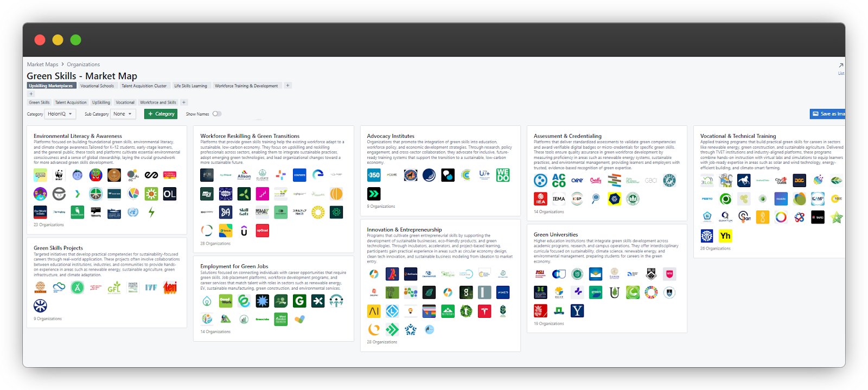The image size is (868, 390).
Task: Click the green add Category button
Action: 161,114
